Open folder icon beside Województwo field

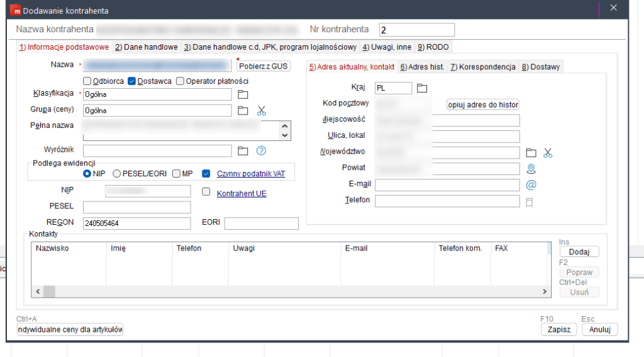tap(531, 152)
